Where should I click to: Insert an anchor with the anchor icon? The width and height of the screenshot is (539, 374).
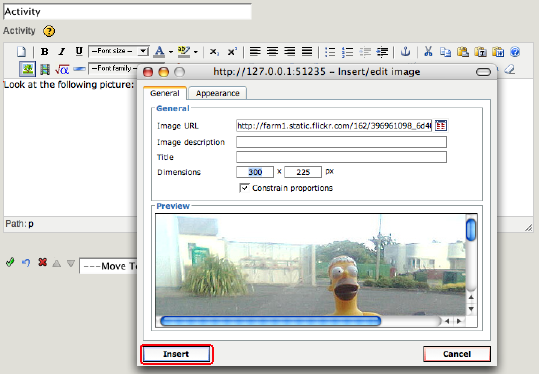click(406, 52)
